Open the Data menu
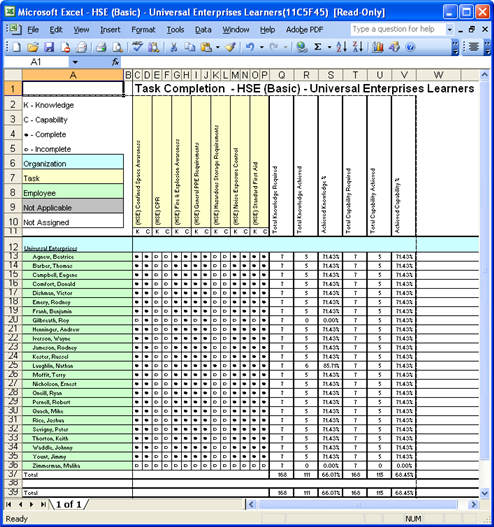Viewport: 494px width, 527px height. 203,30
